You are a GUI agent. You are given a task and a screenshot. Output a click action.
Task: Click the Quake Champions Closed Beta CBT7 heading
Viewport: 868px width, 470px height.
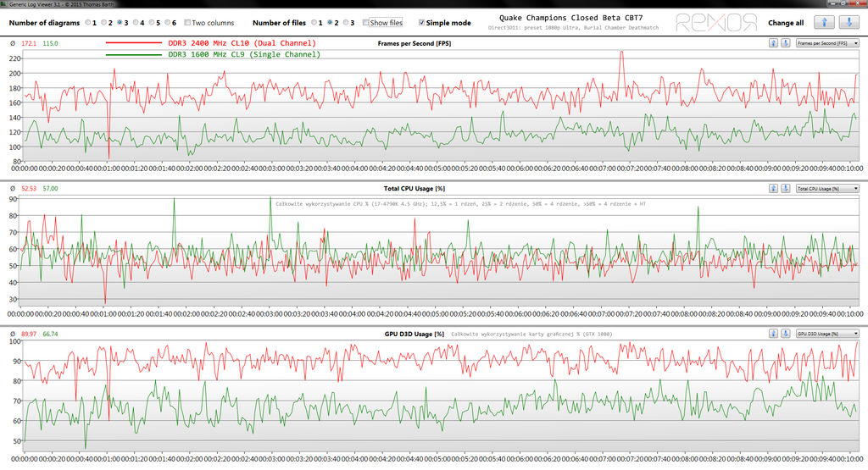(570, 18)
